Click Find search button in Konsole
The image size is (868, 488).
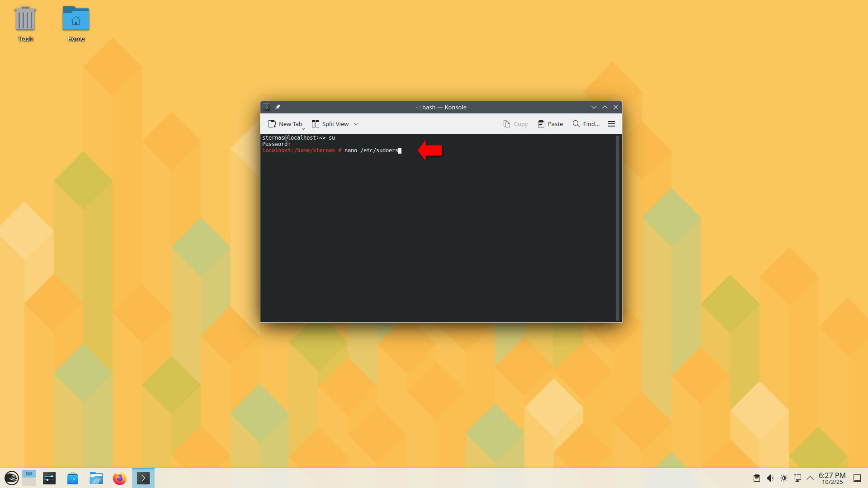586,124
